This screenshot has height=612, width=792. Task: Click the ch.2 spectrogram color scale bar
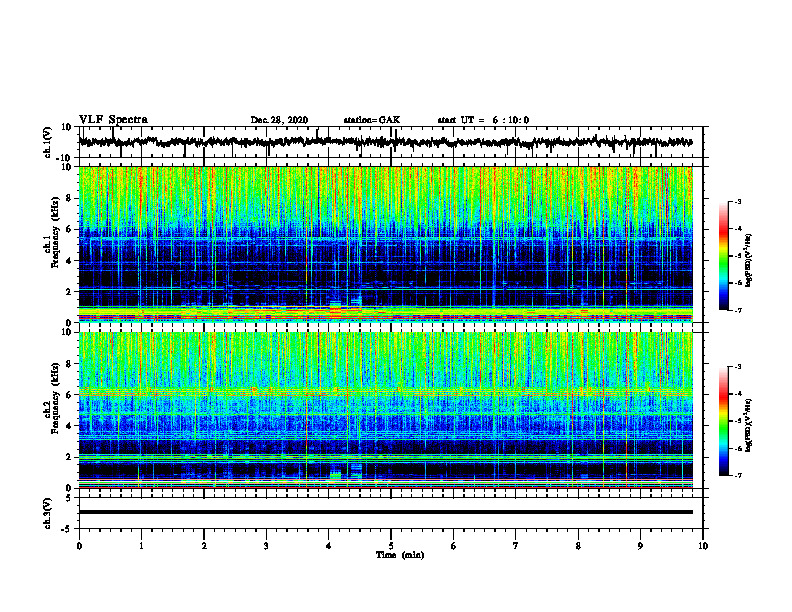724,421
